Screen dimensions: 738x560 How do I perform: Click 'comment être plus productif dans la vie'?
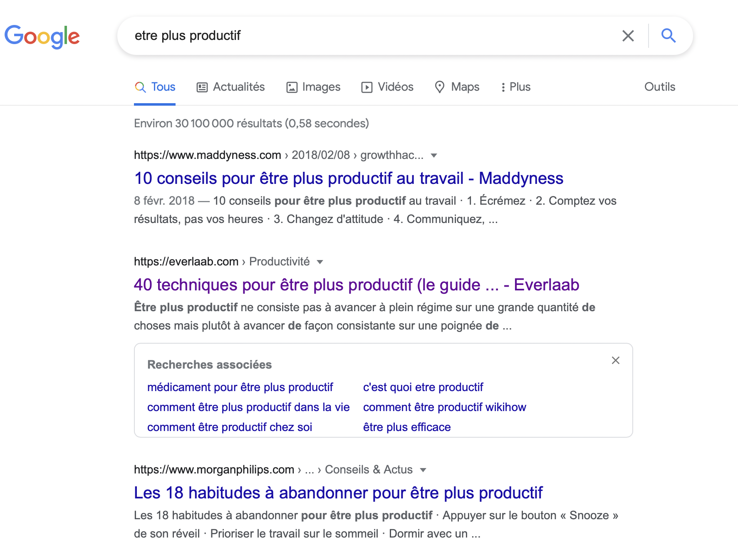(x=248, y=407)
